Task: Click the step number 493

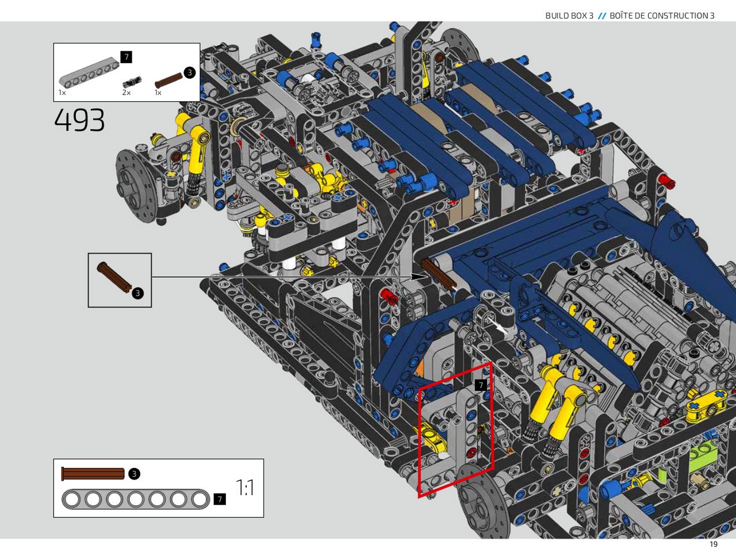Action: point(79,120)
